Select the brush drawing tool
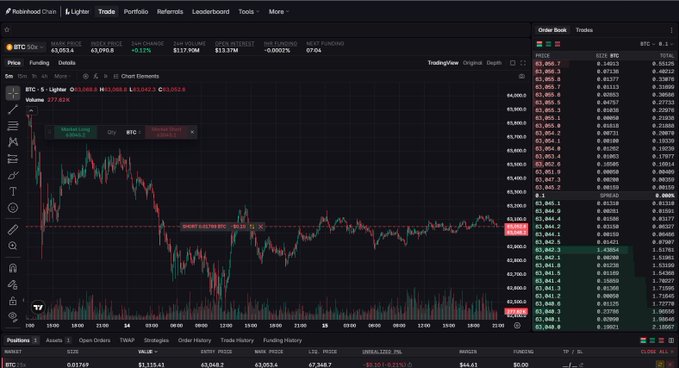Screen dimensions: 679x368 click(13, 175)
